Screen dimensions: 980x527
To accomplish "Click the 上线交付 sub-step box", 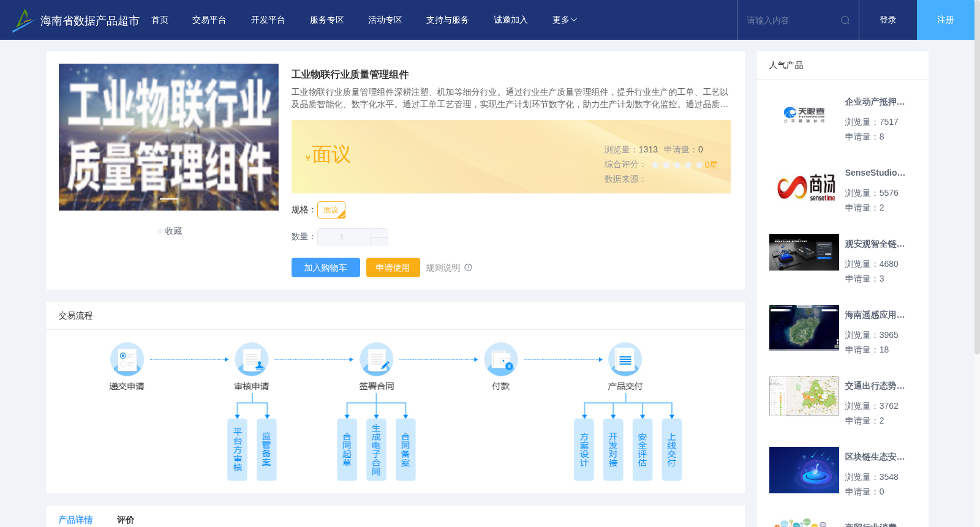I will [672, 450].
